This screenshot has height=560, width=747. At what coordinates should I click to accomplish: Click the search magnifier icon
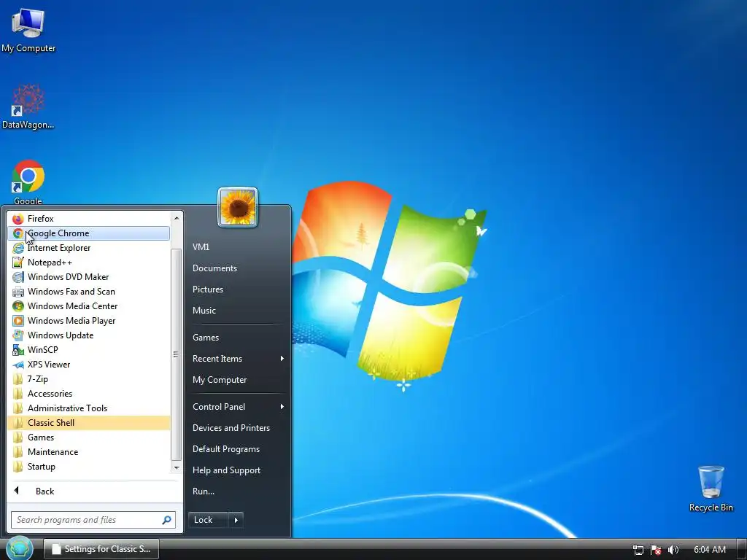coord(167,520)
